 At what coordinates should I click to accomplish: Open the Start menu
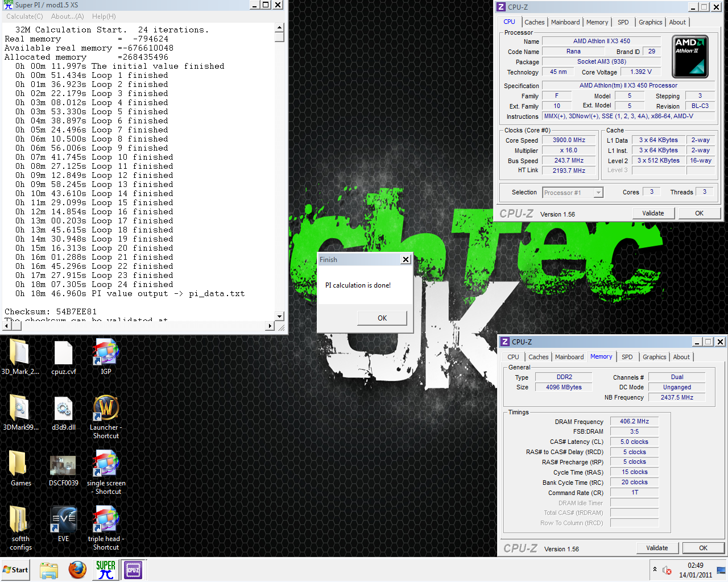point(15,569)
